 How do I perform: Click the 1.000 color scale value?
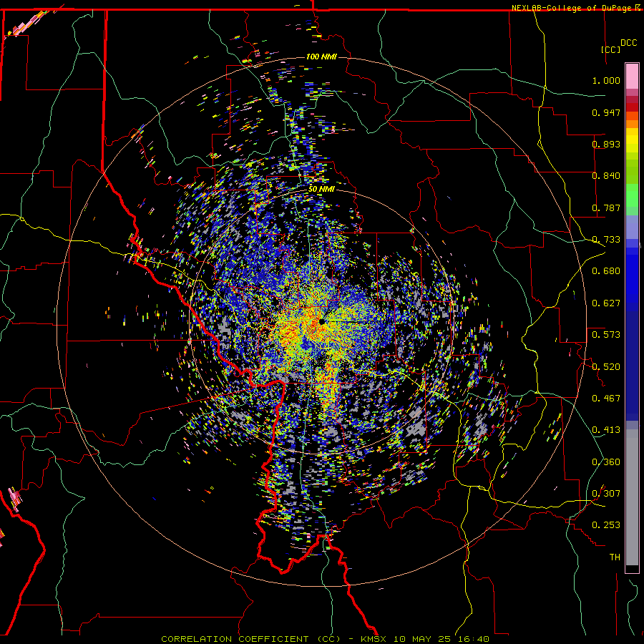tap(606, 80)
